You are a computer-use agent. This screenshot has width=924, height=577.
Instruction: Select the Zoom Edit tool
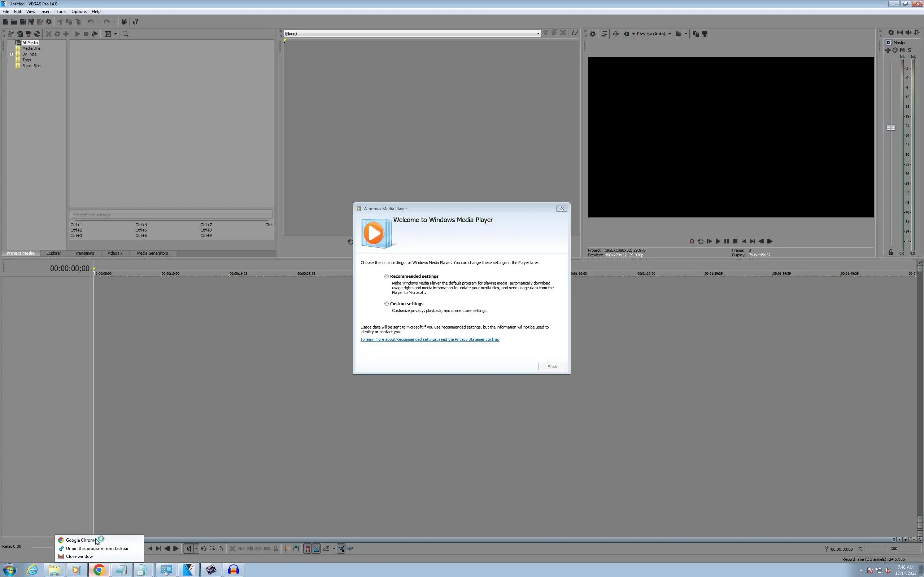pos(221,549)
